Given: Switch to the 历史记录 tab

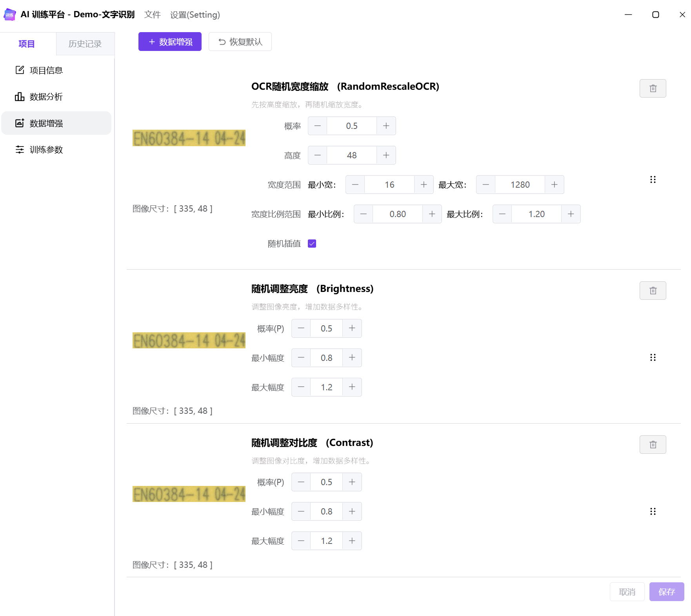Looking at the screenshot, I should (85, 44).
